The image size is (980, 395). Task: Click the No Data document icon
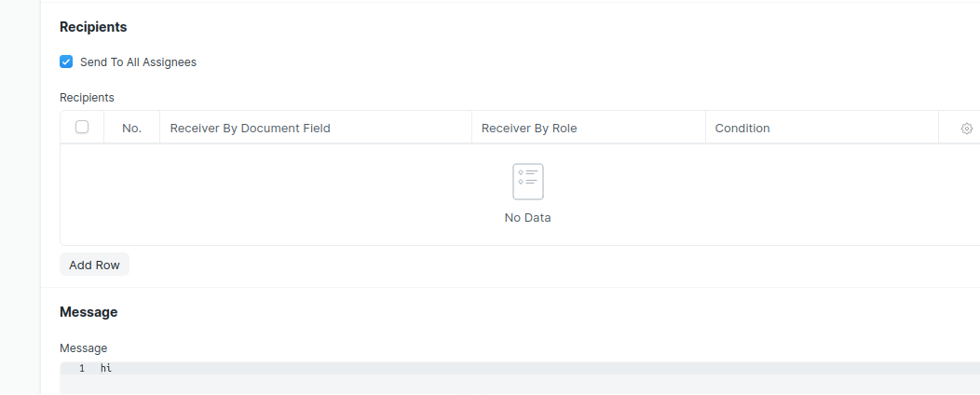tap(528, 182)
